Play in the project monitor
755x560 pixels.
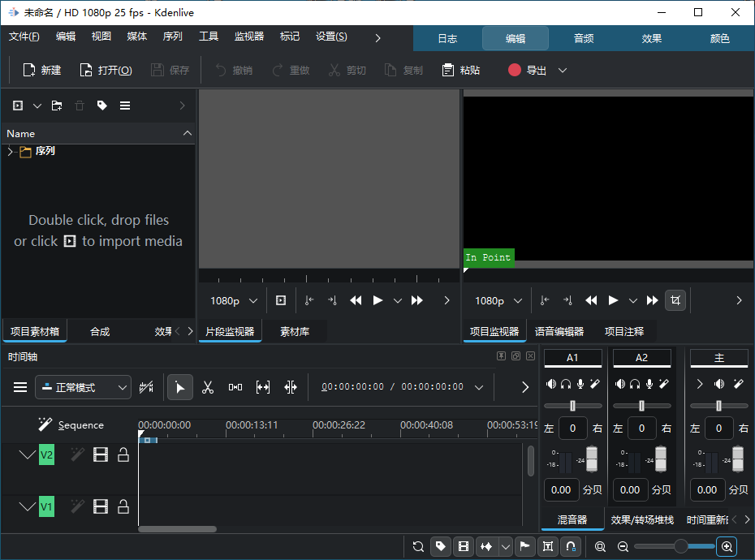click(613, 300)
